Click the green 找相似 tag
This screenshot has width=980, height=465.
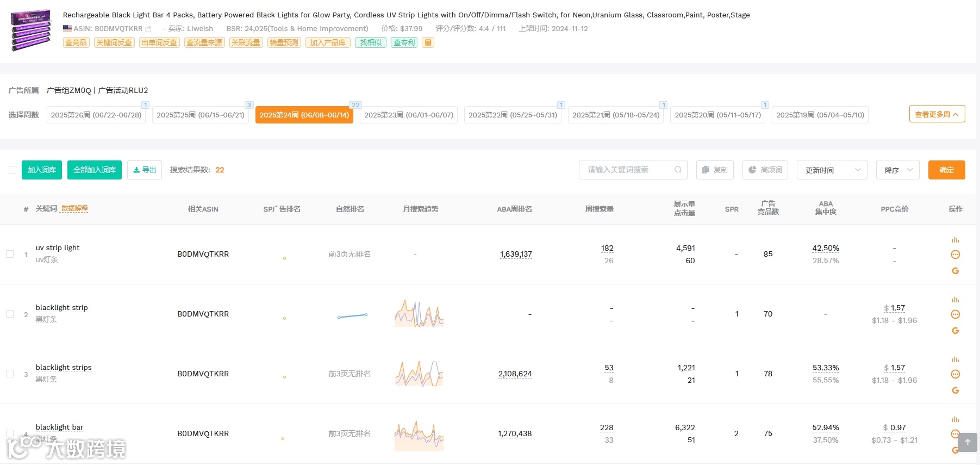[371, 42]
